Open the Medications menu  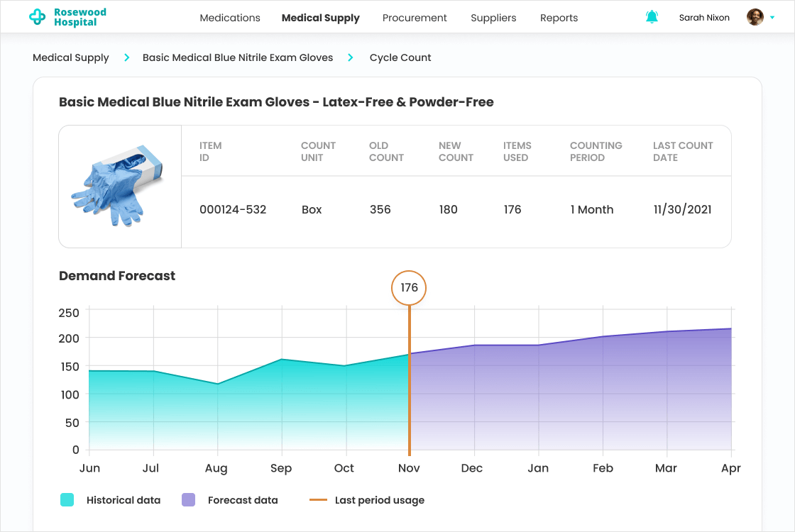pos(230,18)
